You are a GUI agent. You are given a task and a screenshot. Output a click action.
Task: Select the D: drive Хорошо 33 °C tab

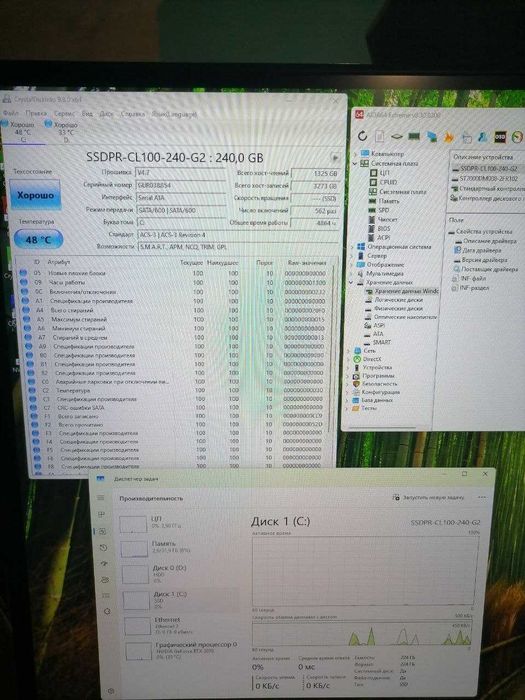click(x=62, y=132)
